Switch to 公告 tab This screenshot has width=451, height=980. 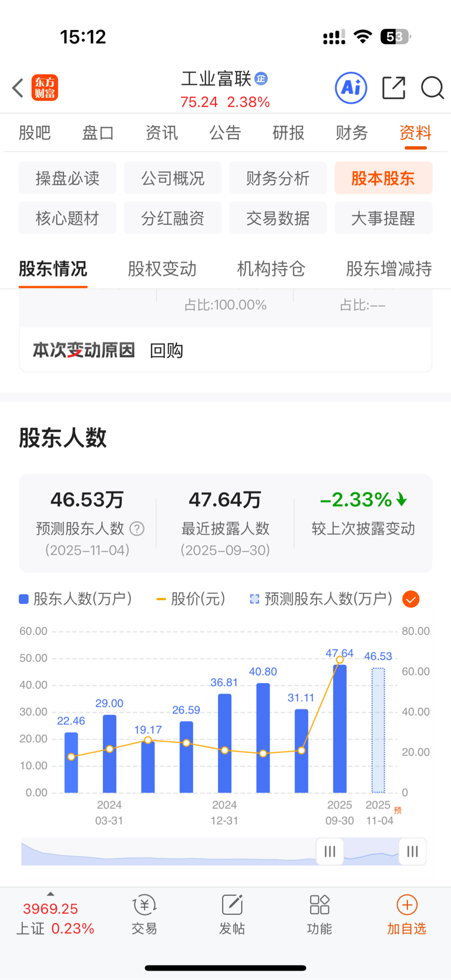tap(225, 133)
